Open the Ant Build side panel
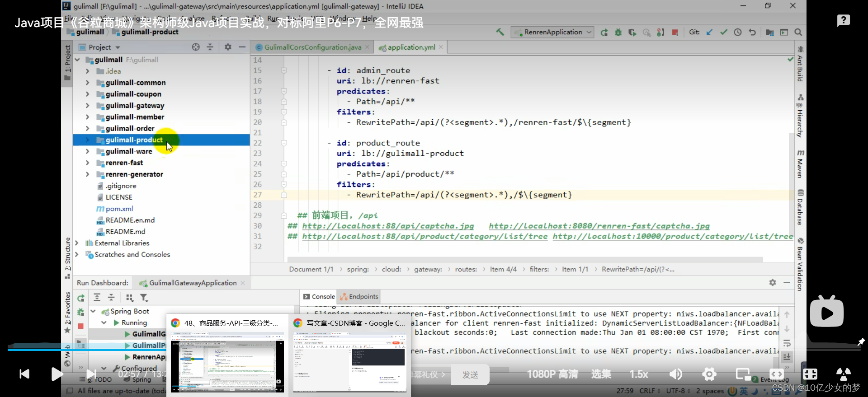This screenshot has width=868, height=397. (800, 63)
